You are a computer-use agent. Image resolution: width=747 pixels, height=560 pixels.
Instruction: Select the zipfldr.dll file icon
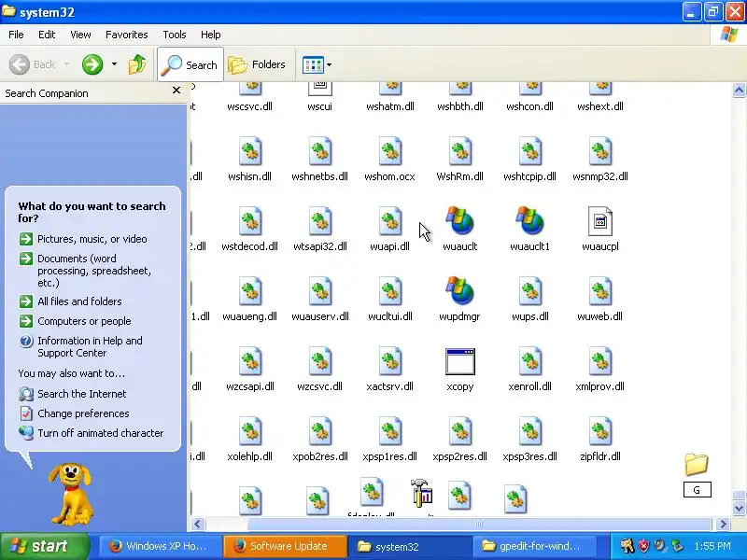[599, 431]
